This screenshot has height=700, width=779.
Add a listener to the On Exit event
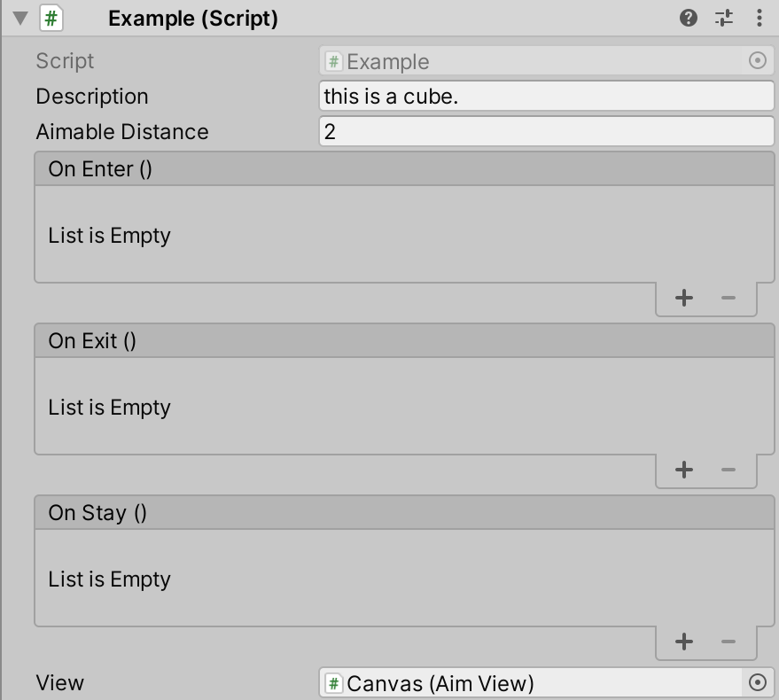684,470
